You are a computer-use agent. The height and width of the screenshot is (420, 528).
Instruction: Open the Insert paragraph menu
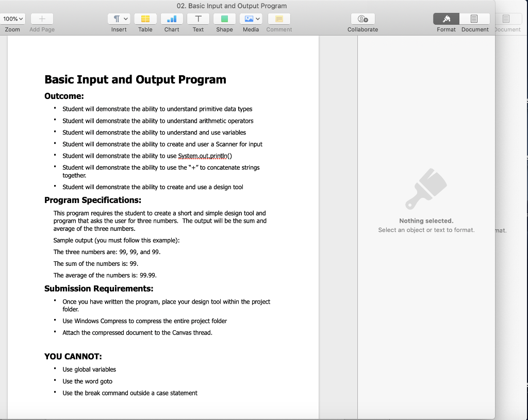coord(119,19)
